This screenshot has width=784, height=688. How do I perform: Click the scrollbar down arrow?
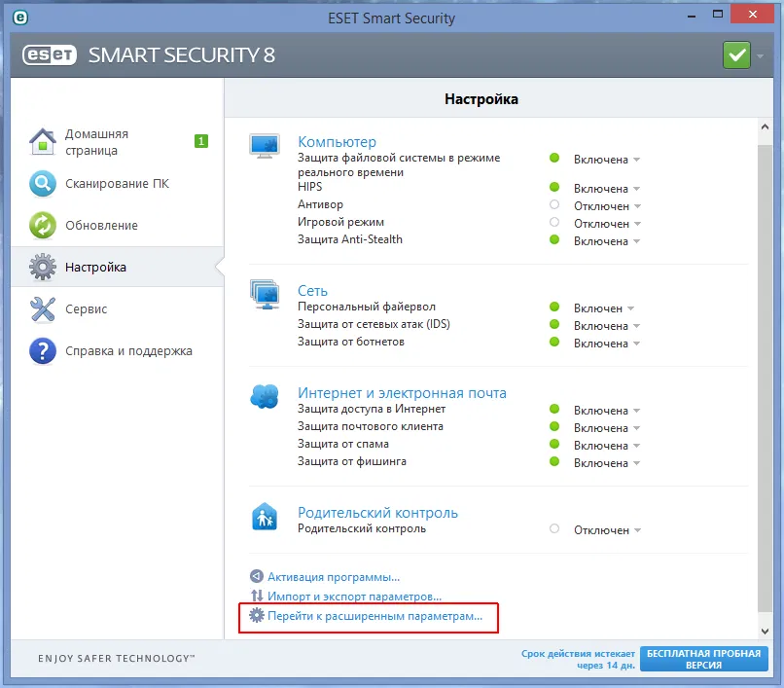[765, 632]
